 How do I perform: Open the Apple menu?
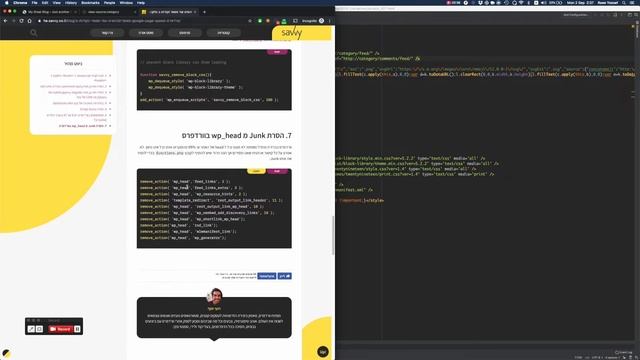(7, 2)
